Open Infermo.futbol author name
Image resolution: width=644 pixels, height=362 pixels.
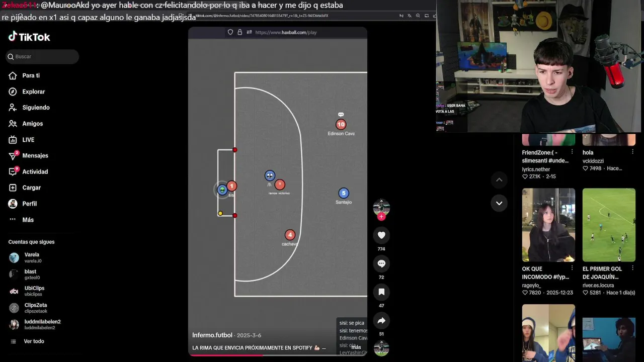tap(212, 335)
